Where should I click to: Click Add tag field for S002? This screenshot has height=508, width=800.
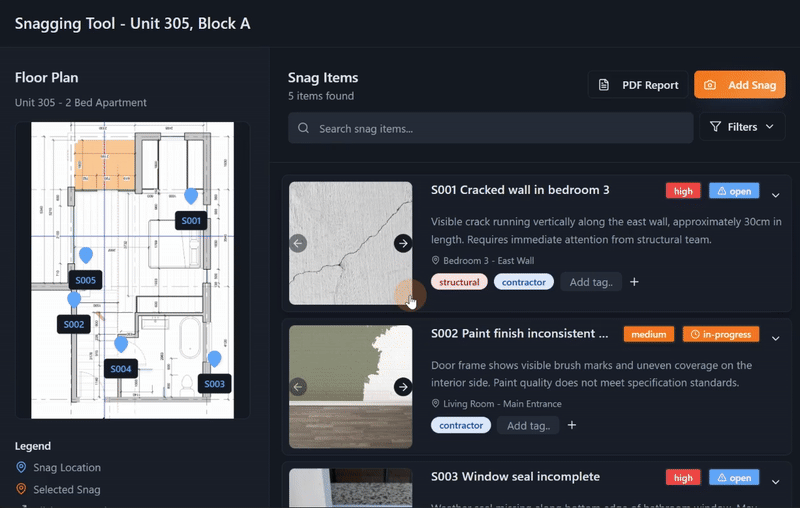coord(528,425)
